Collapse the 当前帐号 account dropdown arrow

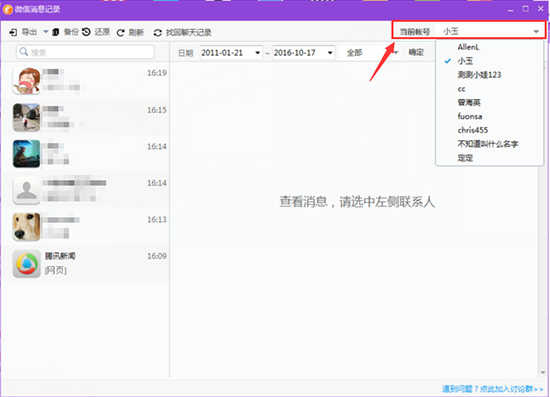(536, 32)
